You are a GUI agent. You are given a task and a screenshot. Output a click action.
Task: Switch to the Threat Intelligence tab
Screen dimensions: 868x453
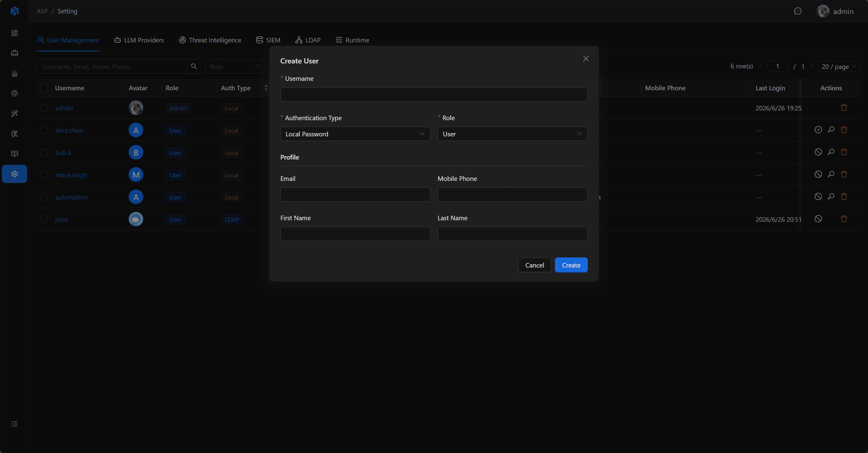[210, 40]
